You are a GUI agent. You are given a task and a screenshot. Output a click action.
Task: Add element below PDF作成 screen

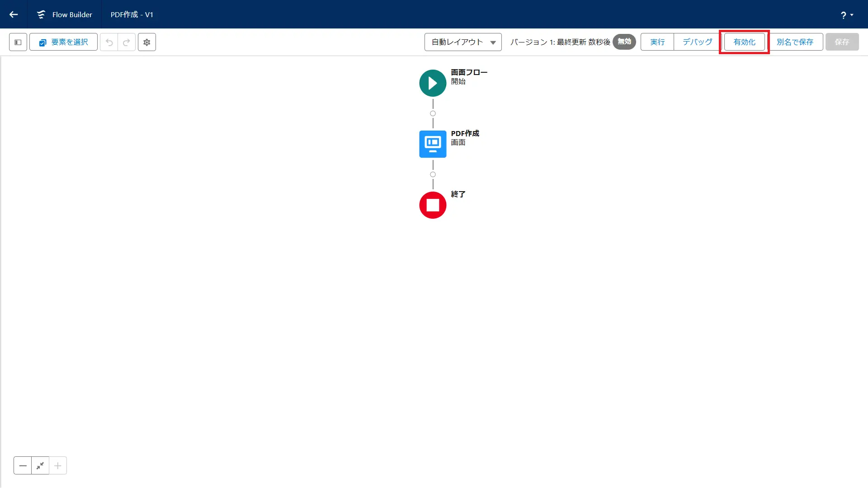tap(433, 174)
